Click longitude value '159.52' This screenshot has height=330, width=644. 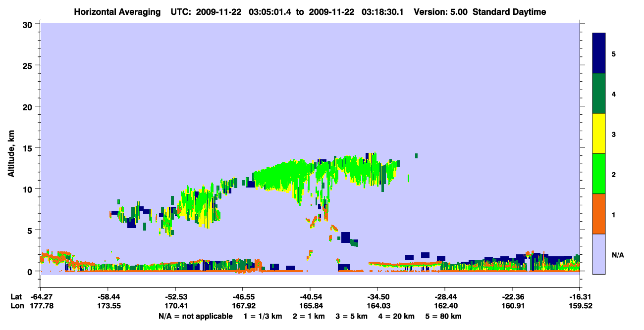coord(580,305)
